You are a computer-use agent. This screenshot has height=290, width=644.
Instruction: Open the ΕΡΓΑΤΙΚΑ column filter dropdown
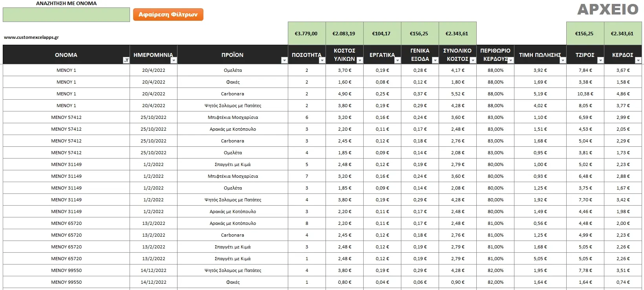coord(397,60)
